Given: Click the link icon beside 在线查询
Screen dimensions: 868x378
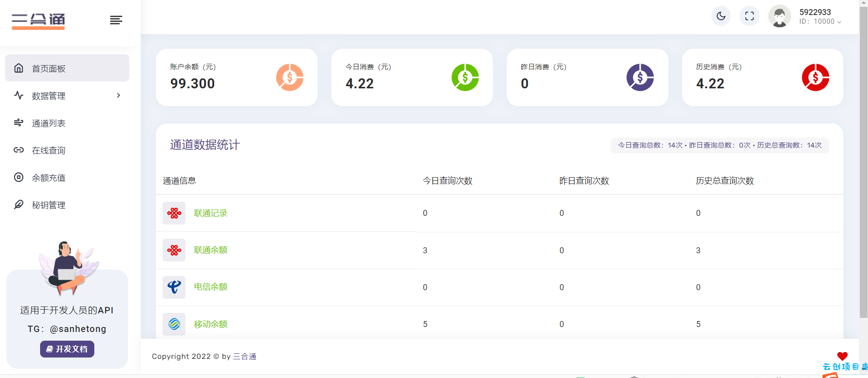Looking at the screenshot, I should (19, 150).
